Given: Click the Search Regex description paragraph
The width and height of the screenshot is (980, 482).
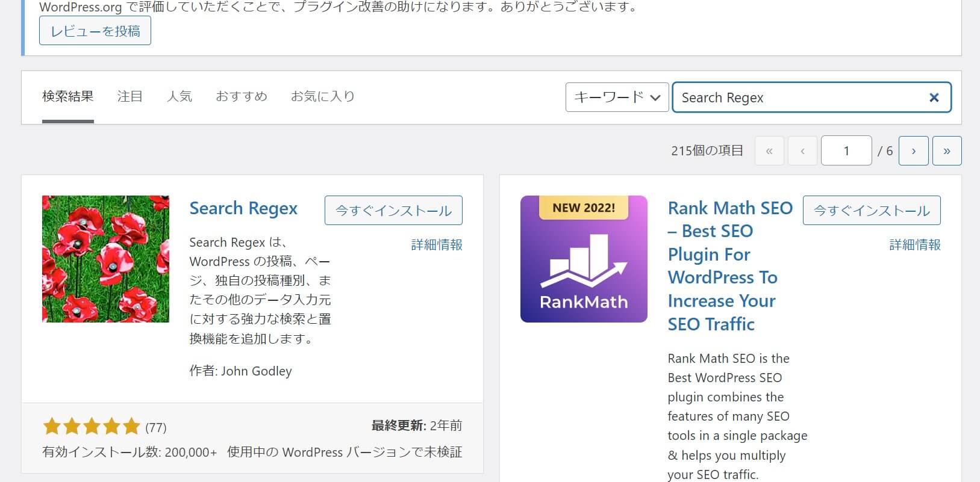Looking at the screenshot, I should [260, 291].
